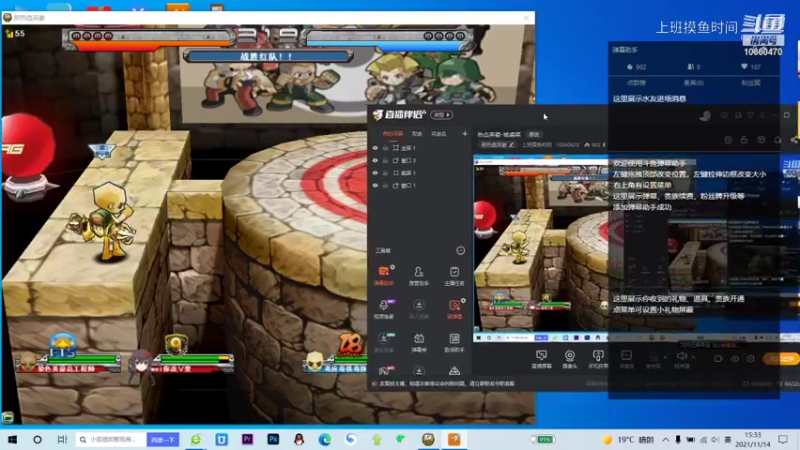Viewport: 800px width, 450px height.
Task: Click the announcement text at companion window bottom
Action: [446, 384]
